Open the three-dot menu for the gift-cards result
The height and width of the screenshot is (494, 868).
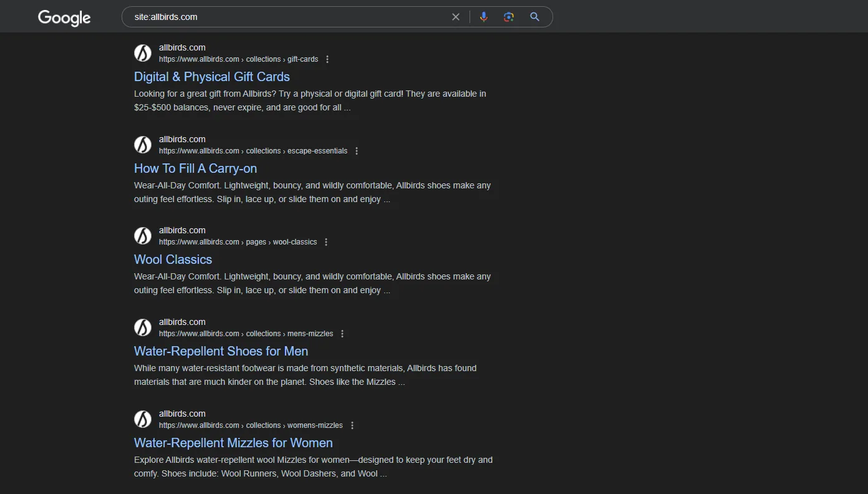327,59
